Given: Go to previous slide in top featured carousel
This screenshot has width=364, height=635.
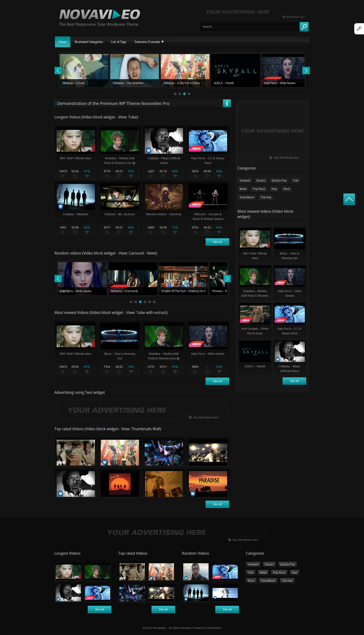Looking at the screenshot, I should coord(58,71).
